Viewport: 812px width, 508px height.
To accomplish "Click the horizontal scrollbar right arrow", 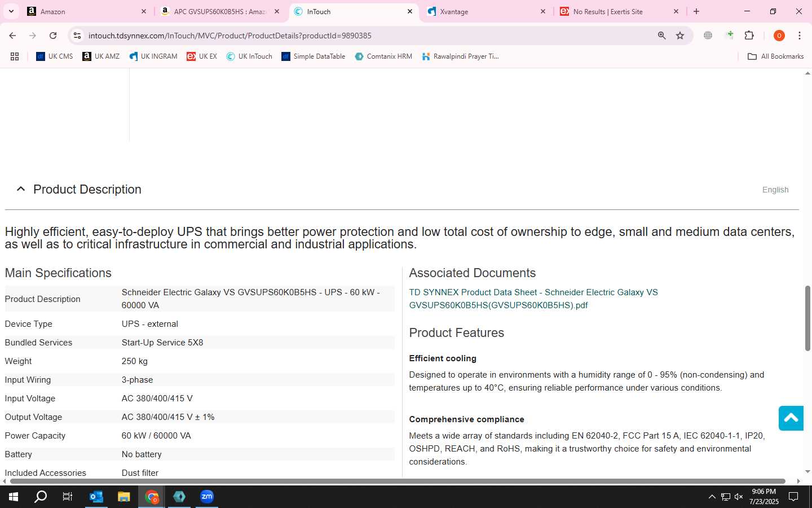I will point(798,481).
